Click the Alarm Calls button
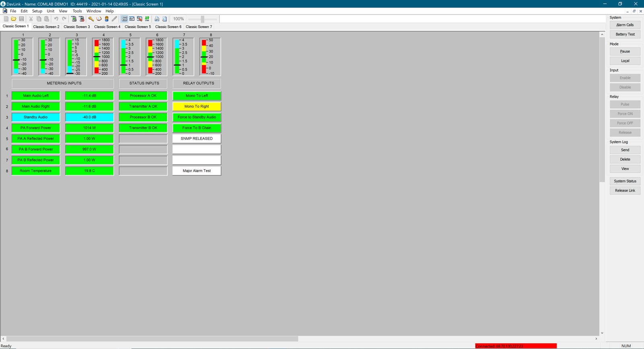The image size is (644, 349). tap(625, 25)
